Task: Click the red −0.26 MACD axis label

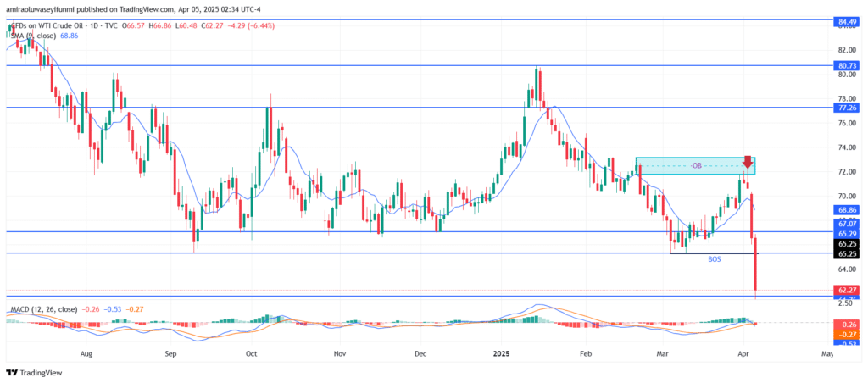Action: [x=848, y=325]
